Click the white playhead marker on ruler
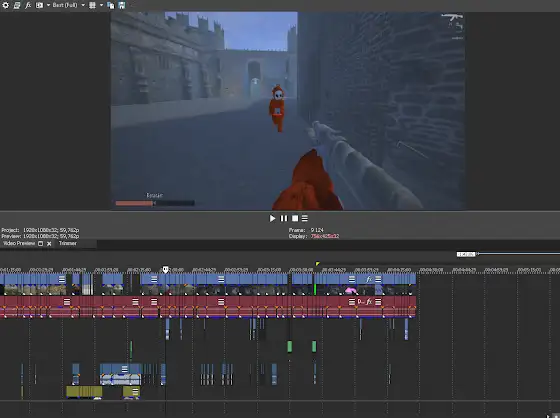This screenshot has height=418, width=560. [x=165, y=269]
